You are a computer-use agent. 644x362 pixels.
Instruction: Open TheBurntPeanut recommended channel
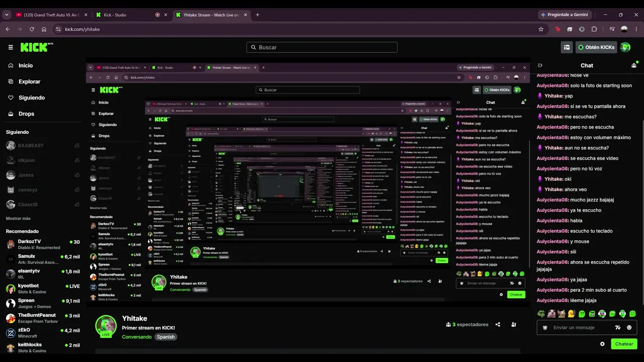coord(43,318)
